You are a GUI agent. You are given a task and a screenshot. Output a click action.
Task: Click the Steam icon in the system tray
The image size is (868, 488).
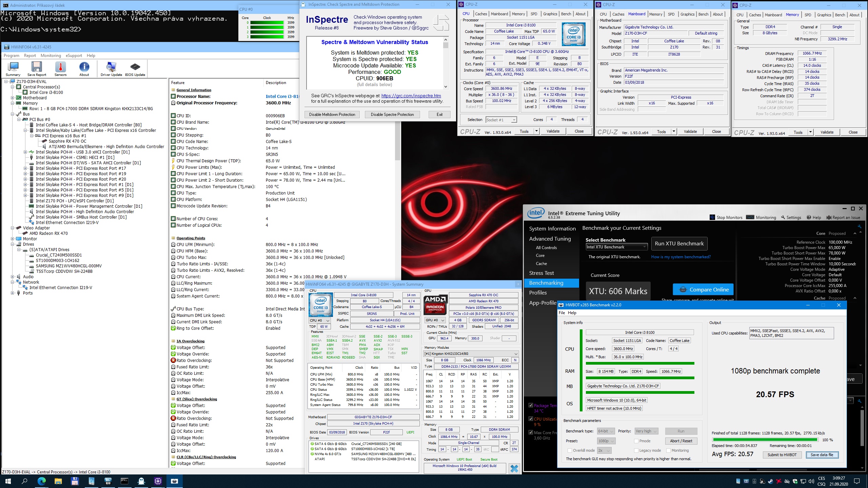pos(771,481)
